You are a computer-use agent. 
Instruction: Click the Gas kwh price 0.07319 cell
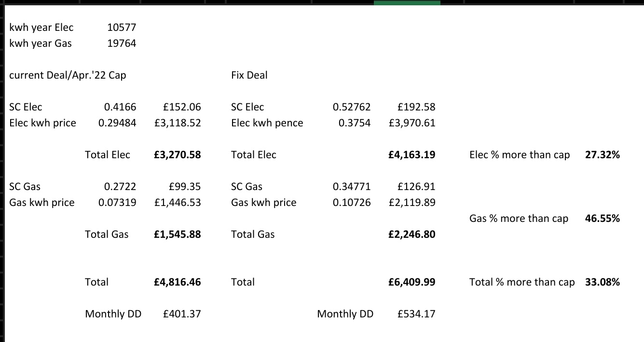tap(117, 203)
